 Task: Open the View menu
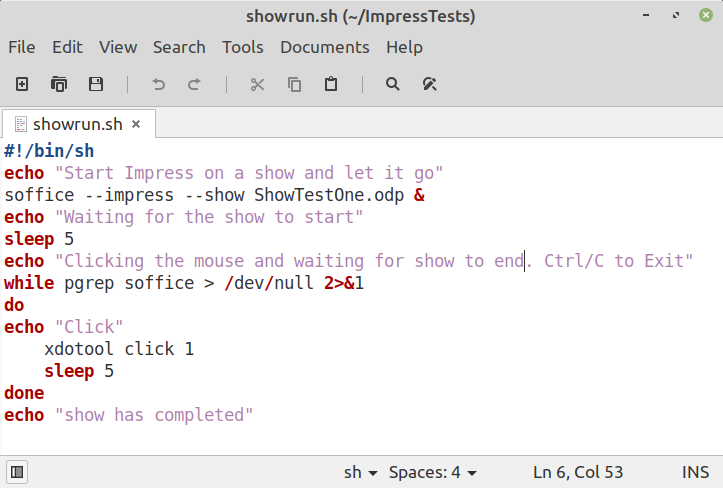[118, 47]
